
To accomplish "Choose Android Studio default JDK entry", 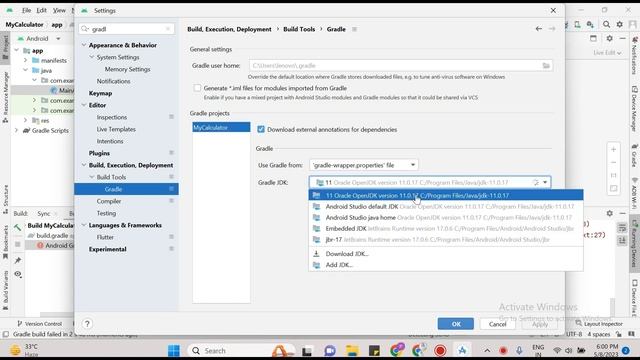I will tap(446, 207).
